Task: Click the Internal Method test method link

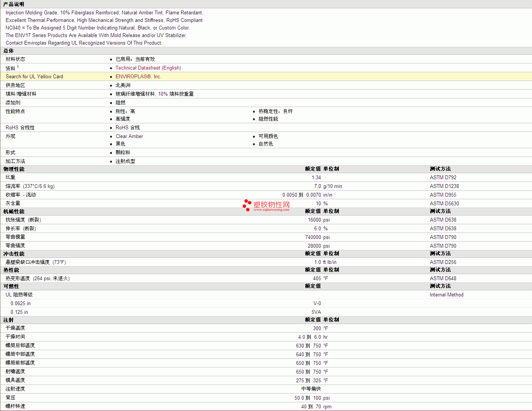Action: [x=446, y=295]
